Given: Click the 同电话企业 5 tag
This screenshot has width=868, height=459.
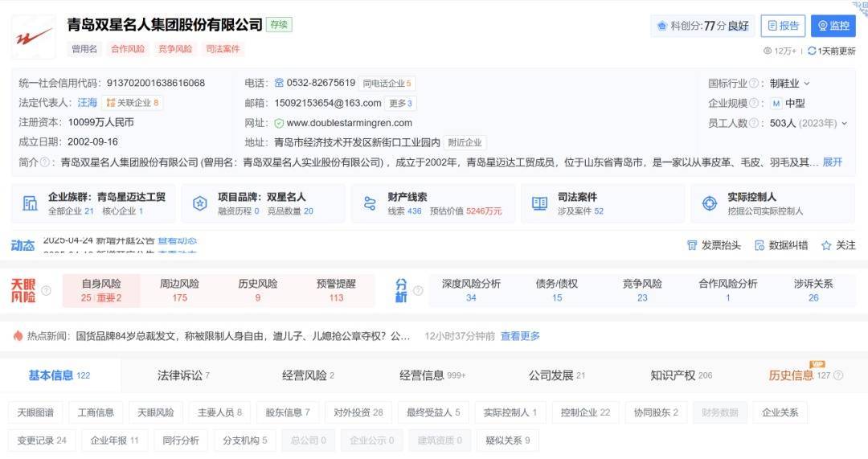Looking at the screenshot, I should tap(387, 83).
